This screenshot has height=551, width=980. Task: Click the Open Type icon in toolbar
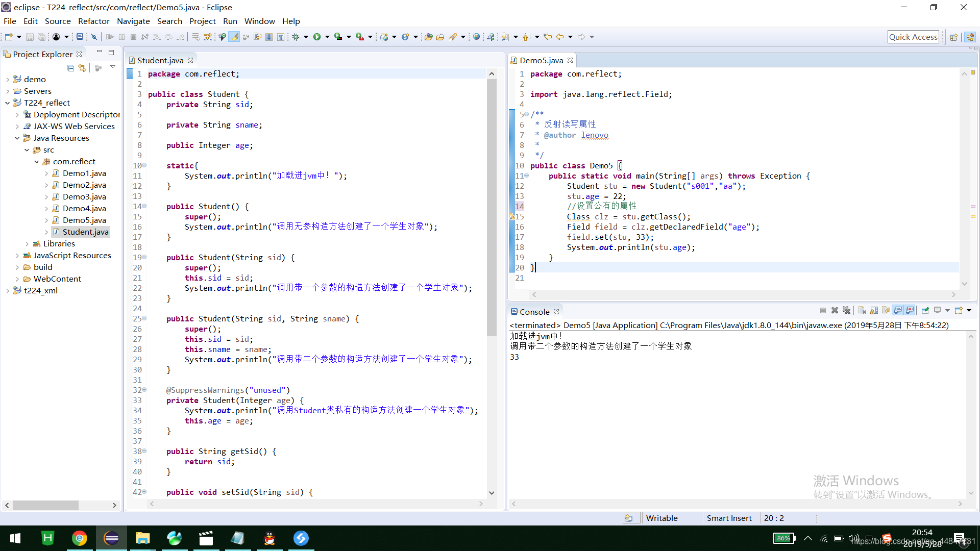tap(429, 37)
